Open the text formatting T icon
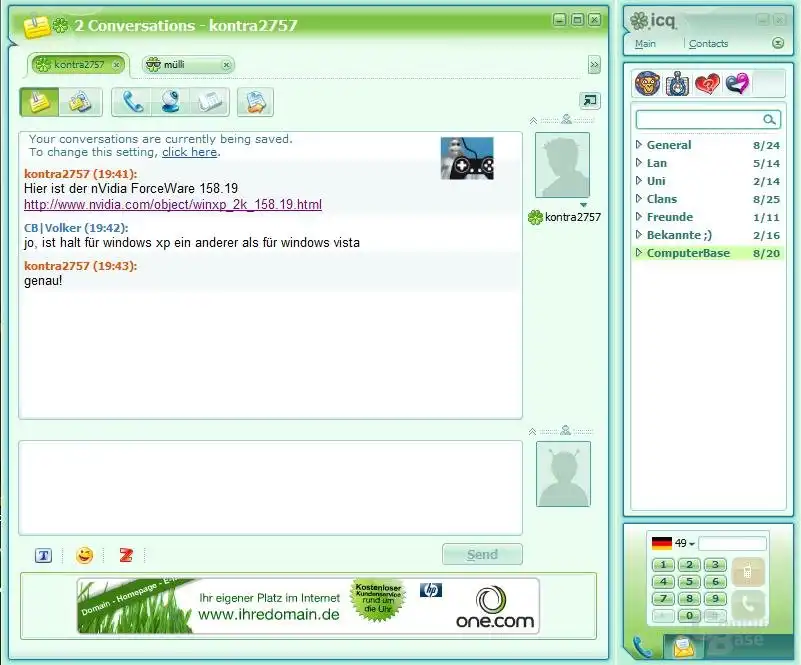The image size is (801, 665). (43, 556)
